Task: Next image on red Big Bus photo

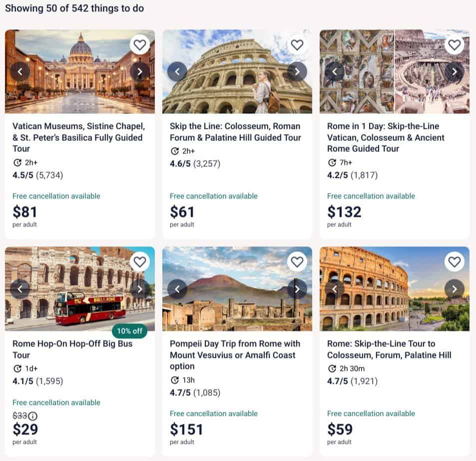Action: (140, 289)
